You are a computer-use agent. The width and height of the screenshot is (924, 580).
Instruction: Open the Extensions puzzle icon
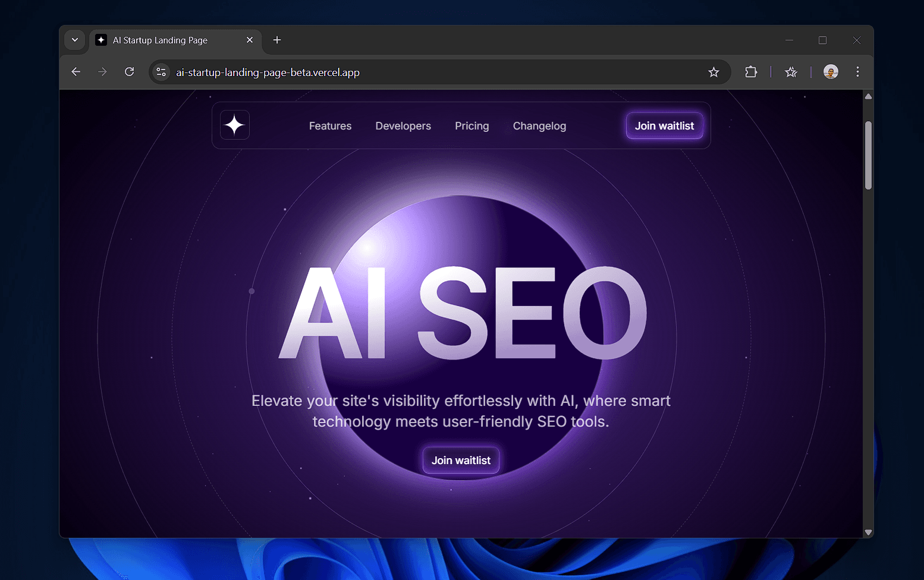point(751,72)
